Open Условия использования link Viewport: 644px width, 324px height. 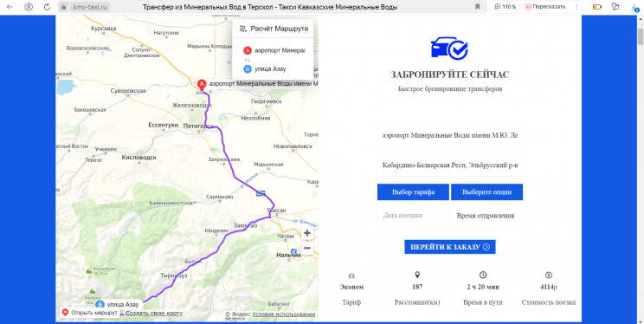284,314
